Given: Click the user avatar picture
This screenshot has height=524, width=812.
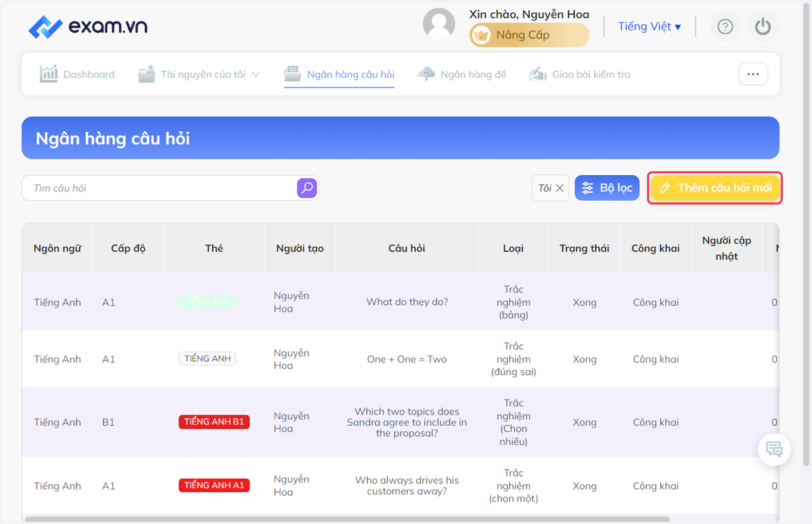Looking at the screenshot, I should pyautogui.click(x=439, y=24).
